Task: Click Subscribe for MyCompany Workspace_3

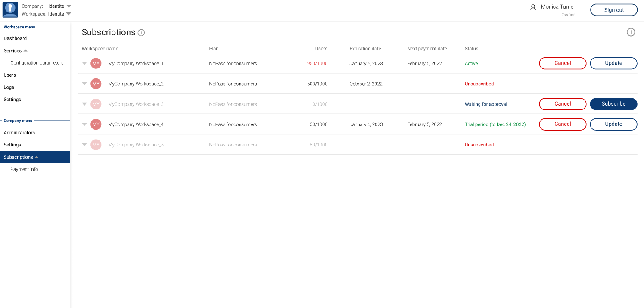Action: click(x=613, y=104)
